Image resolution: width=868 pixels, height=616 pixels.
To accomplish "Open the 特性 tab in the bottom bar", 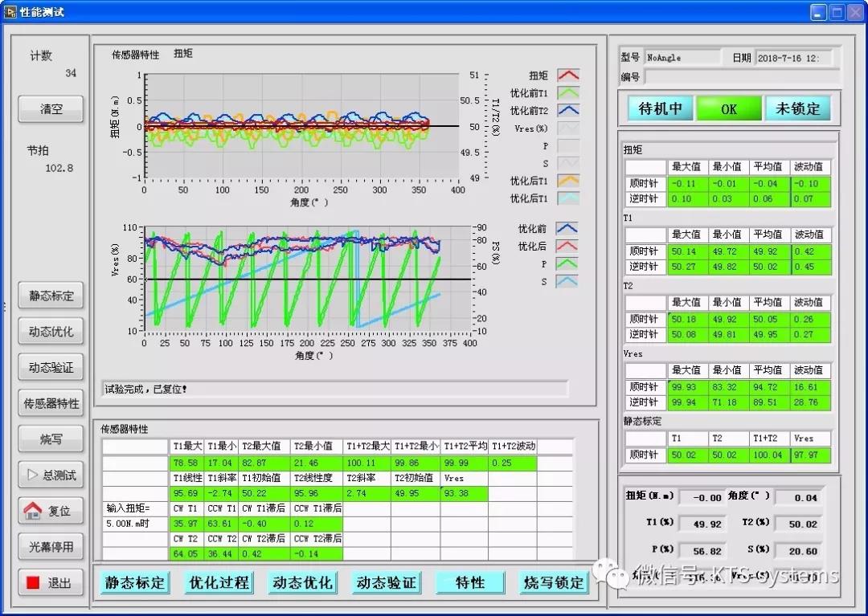I will coord(470,582).
